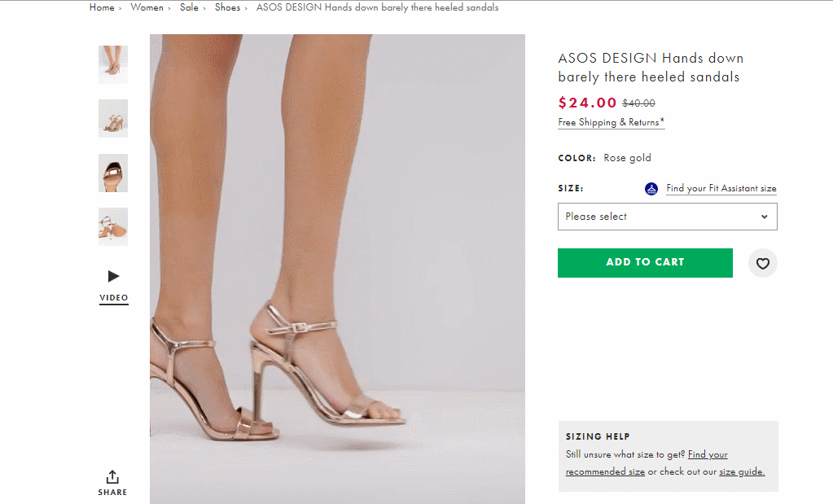Image resolution: width=833 pixels, height=504 pixels.
Task: View fourth thumbnail showing sandal sole
Action: point(113,226)
